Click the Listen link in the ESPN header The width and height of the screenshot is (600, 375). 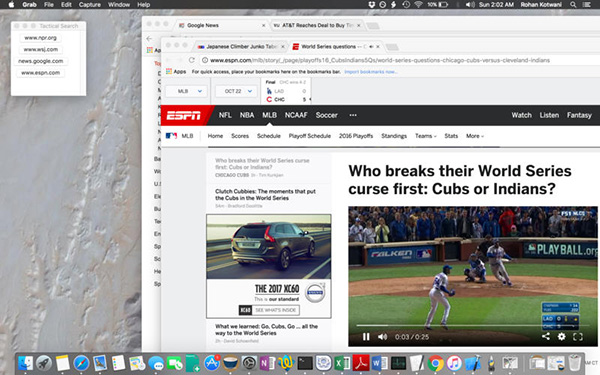point(549,115)
